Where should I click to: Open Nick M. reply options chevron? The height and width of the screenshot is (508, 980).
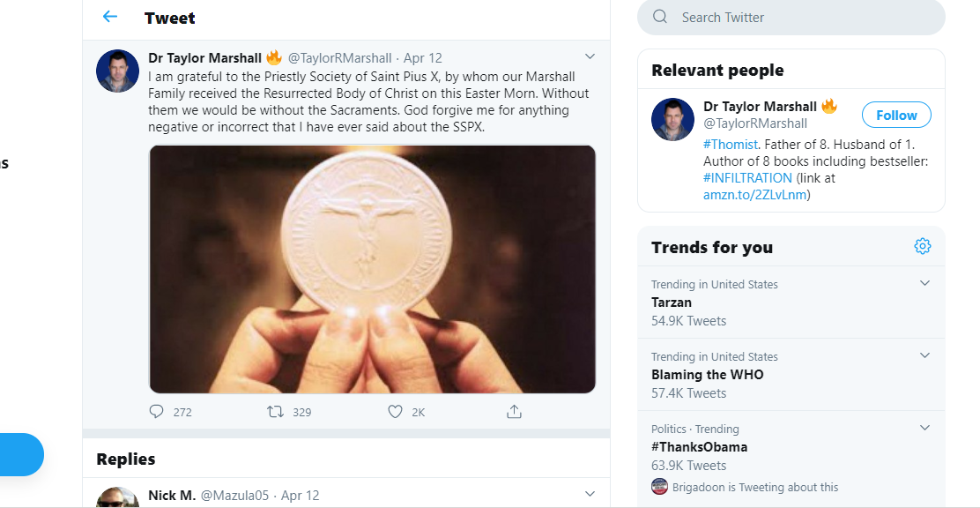coord(590,494)
